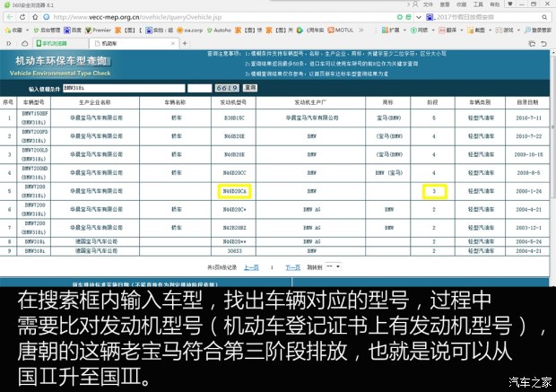
Task: Open the 跳转到 page jump dropdown
Action: (x=333, y=266)
